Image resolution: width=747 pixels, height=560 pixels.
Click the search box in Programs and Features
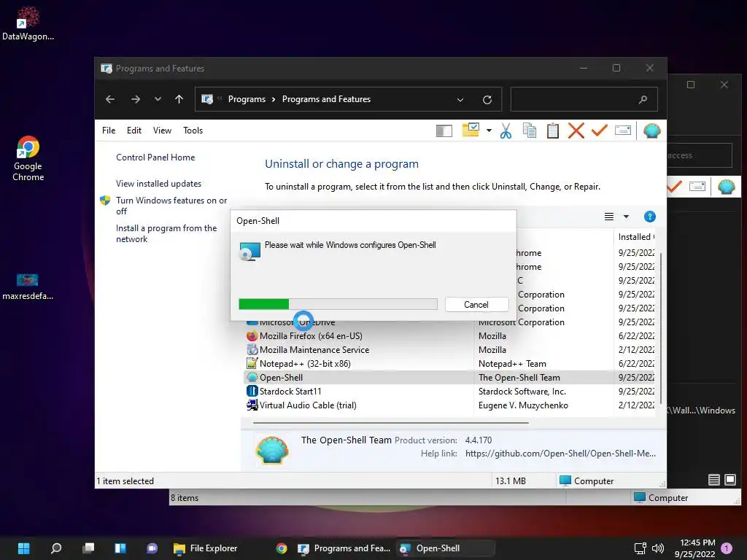584,99
